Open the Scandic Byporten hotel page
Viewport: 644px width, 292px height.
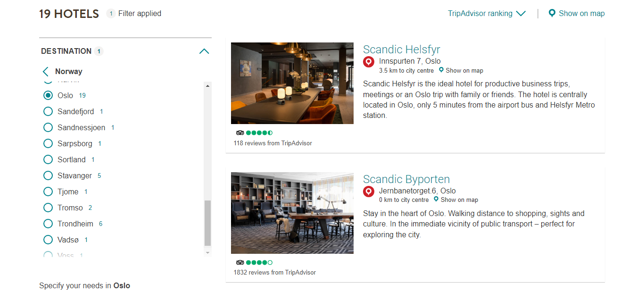point(406,179)
